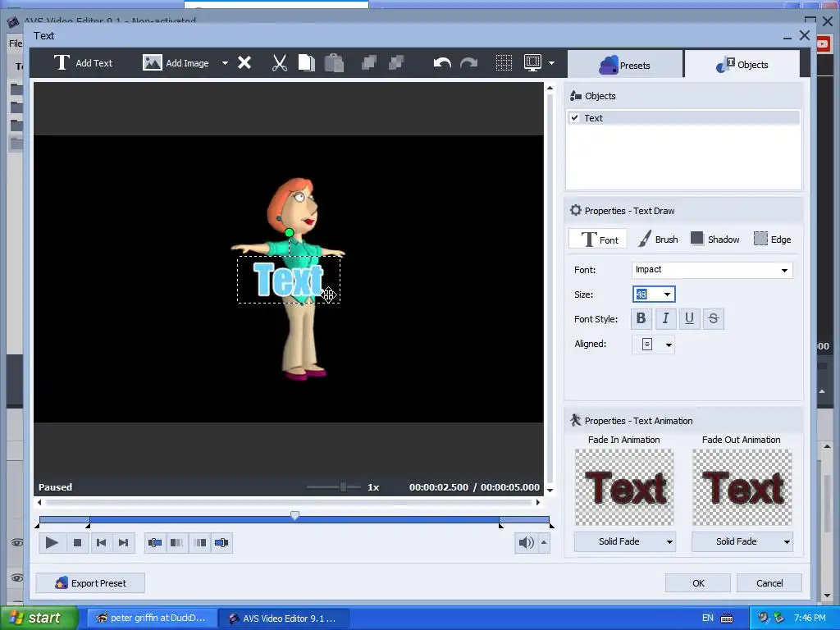Open the Windows start menu
The width and height of the screenshot is (840, 630).
pos(39,618)
